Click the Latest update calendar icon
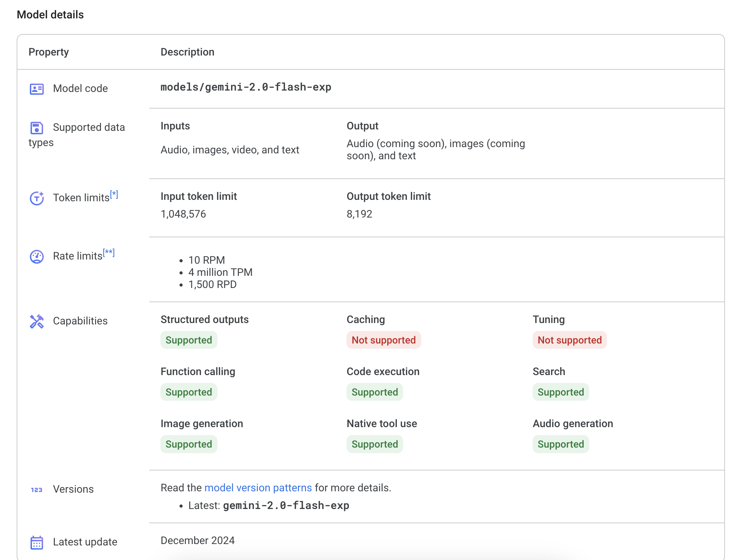 tap(36, 542)
